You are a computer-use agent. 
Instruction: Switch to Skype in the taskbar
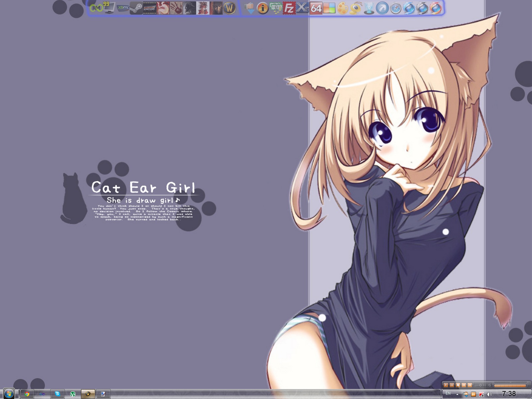point(58,394)
